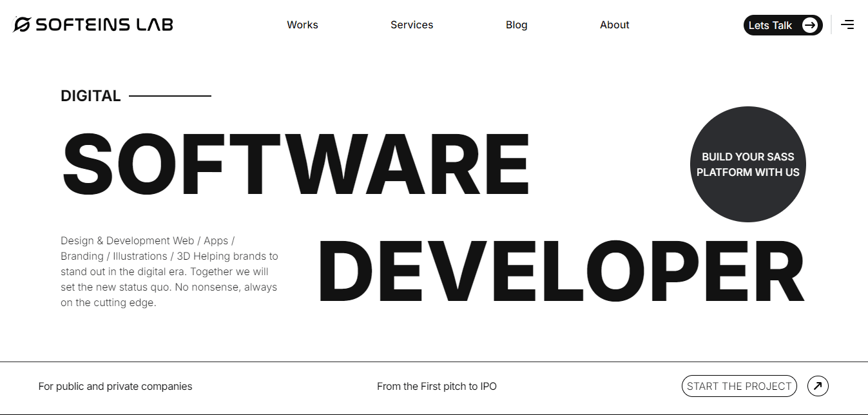Select the circular Build Your Sass Platform badge
Screen dimensions: 868x415
point(747,164)
